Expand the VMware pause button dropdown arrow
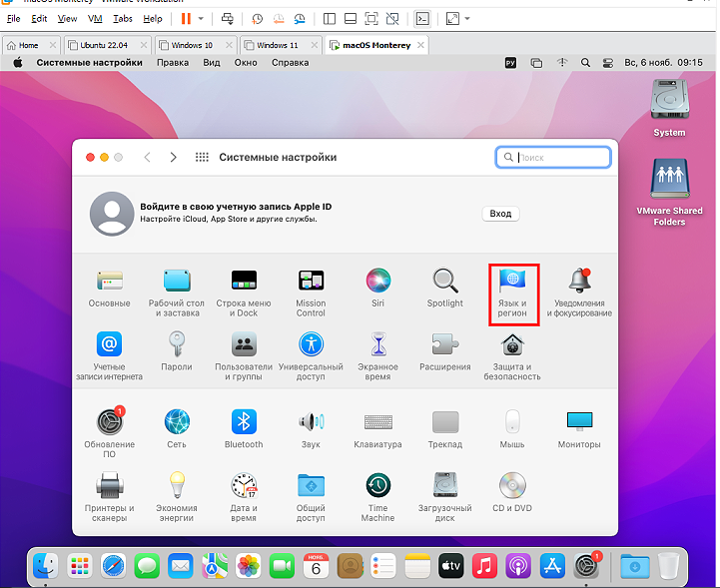720x588 pixels. tap(201, 18)
